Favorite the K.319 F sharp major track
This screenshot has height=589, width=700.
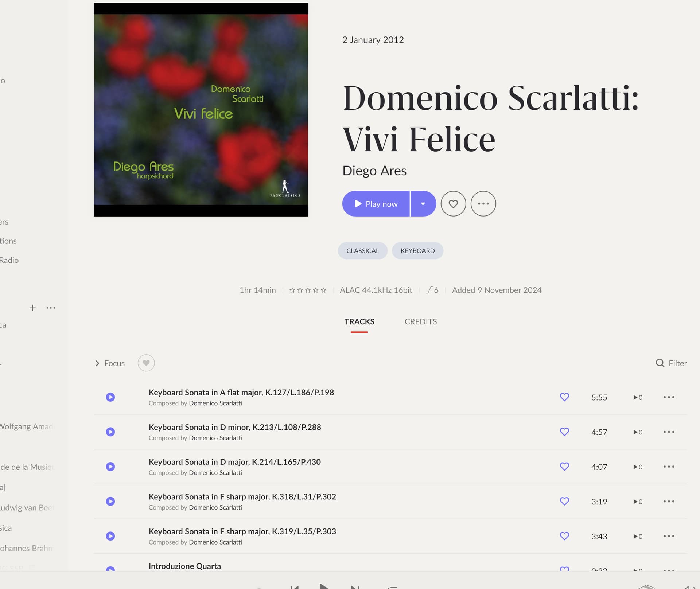pos(564,536)
